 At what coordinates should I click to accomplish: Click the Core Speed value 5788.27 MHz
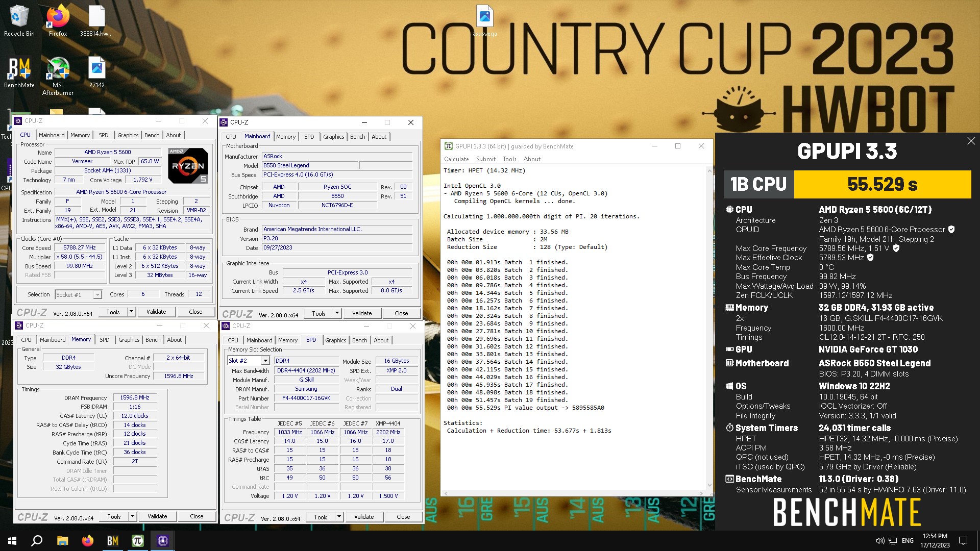tap(80, 247)
